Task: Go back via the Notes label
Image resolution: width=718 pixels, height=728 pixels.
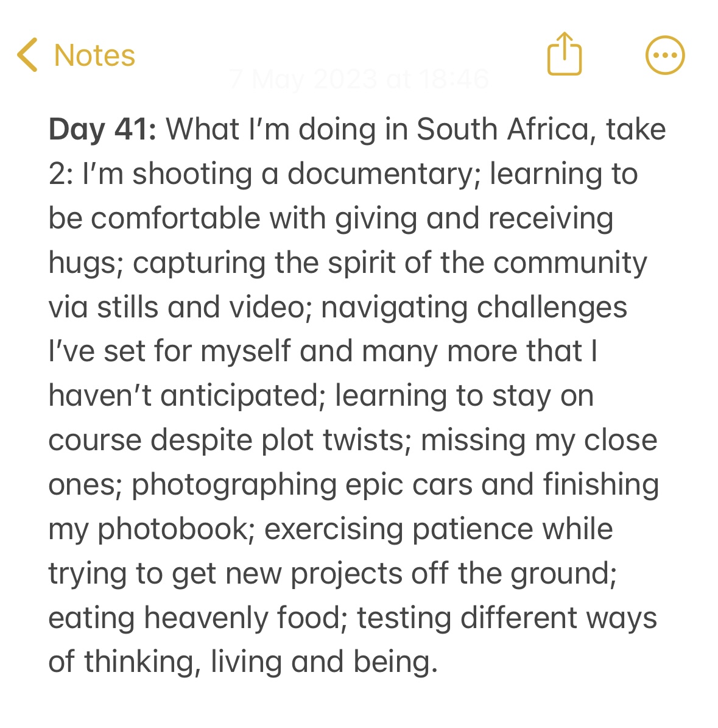Action: tap(94, 55)
